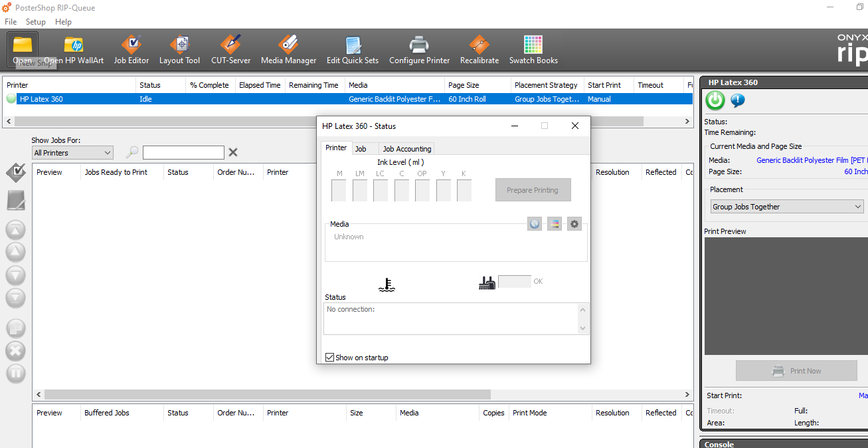Click the green power icon for HP Latex 360
The height and width of the screenshot is (448, 868).
[x=715, y=100]
